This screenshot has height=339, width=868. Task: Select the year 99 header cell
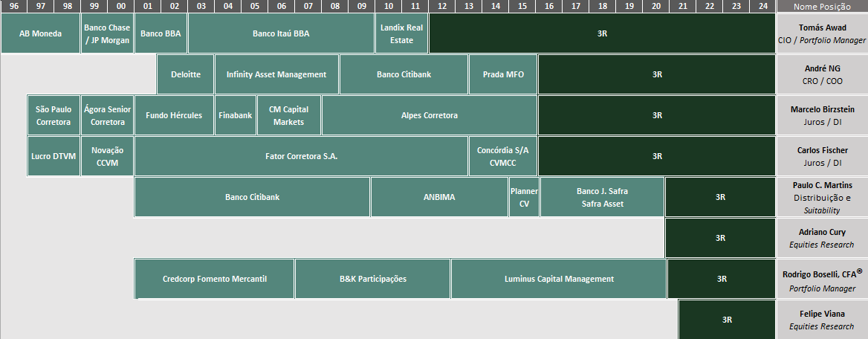[94, 7]
